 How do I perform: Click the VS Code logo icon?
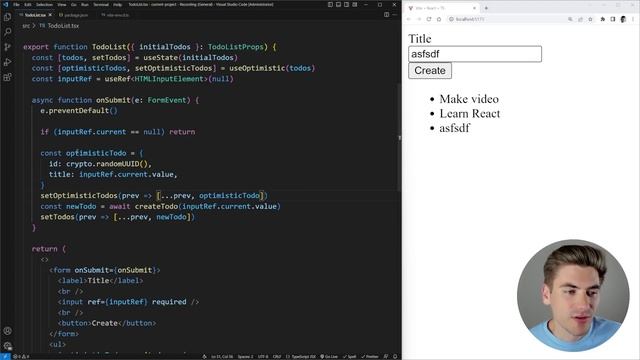point(5,4)
